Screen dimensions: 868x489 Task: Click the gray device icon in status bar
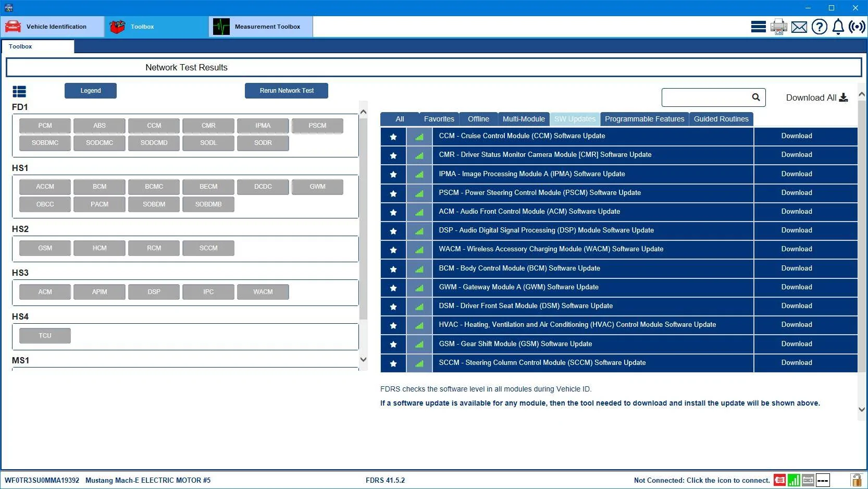808,480
